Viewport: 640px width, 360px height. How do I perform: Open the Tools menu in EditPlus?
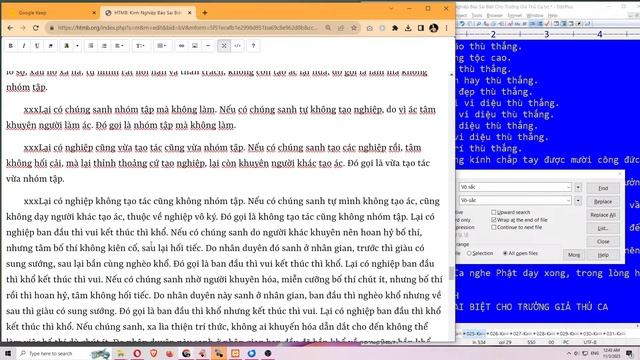[477, 16]
